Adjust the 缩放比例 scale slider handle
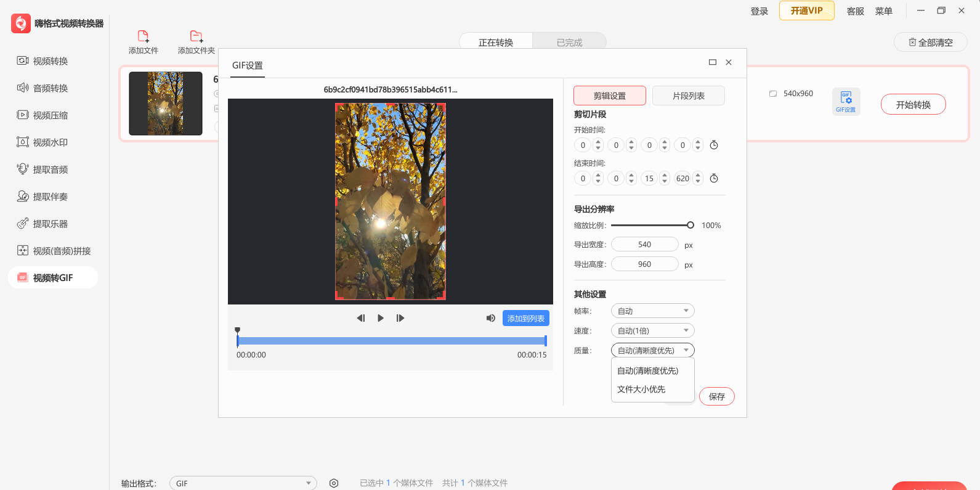Screen dimensions: 980x490 click(690, 226)
